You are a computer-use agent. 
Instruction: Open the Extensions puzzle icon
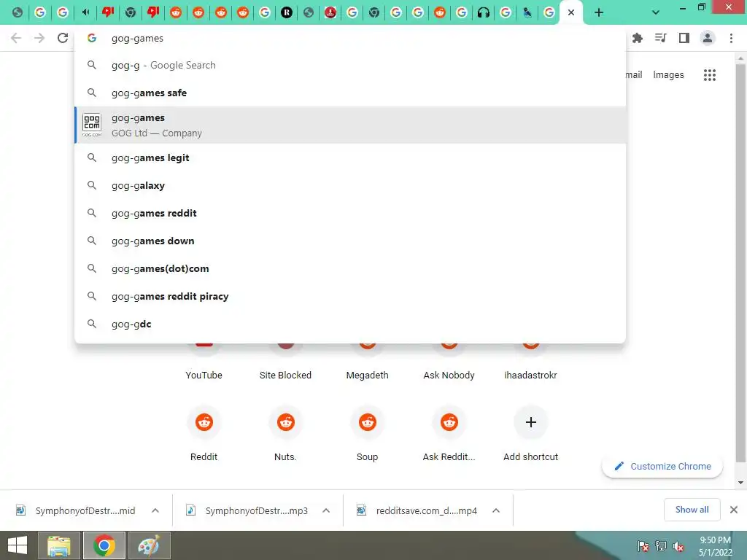(x=638, y=38)
